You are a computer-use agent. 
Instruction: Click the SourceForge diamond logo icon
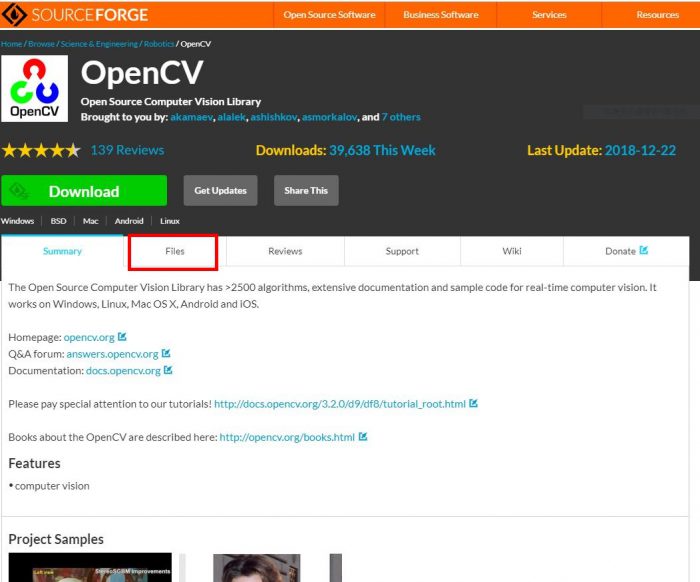pyautogui.click(x=14, y=14)
